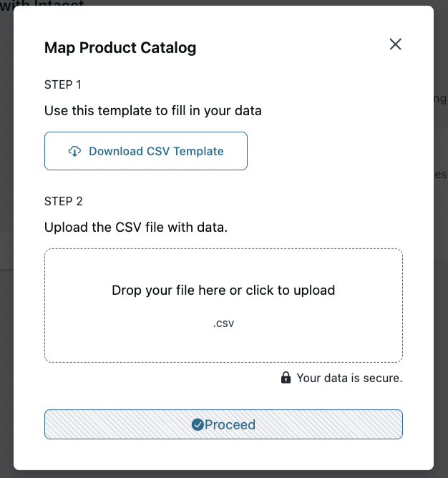
Task: Click the Proceed checkmark circle icon
Action: click(x=198, y=424)
